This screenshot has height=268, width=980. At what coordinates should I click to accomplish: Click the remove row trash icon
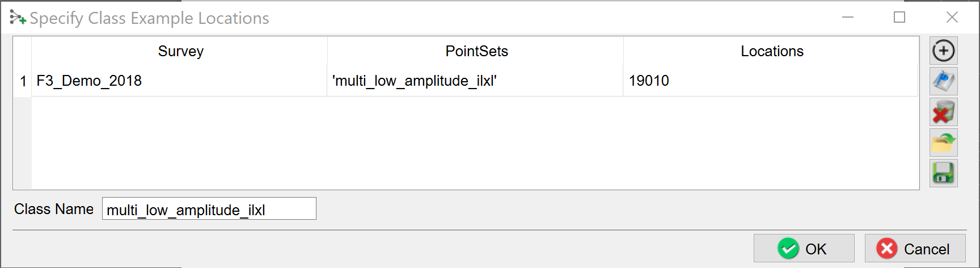tap(944, 112)
